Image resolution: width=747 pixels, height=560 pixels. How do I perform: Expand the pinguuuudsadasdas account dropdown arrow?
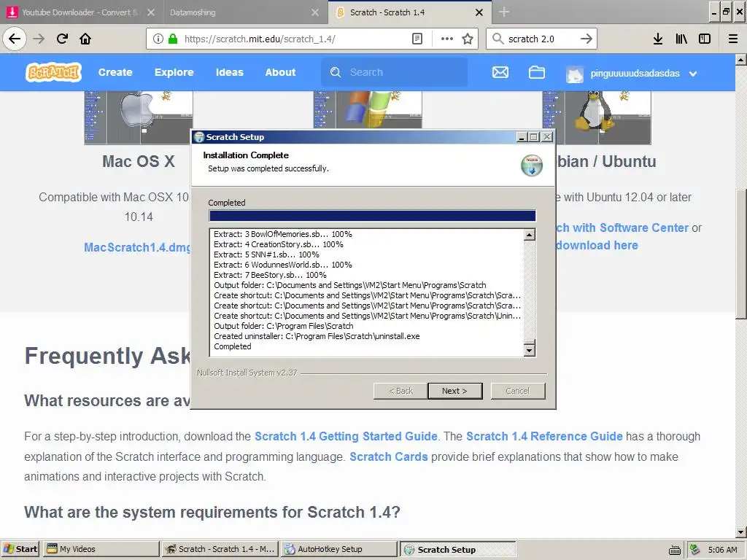[693, 74]
